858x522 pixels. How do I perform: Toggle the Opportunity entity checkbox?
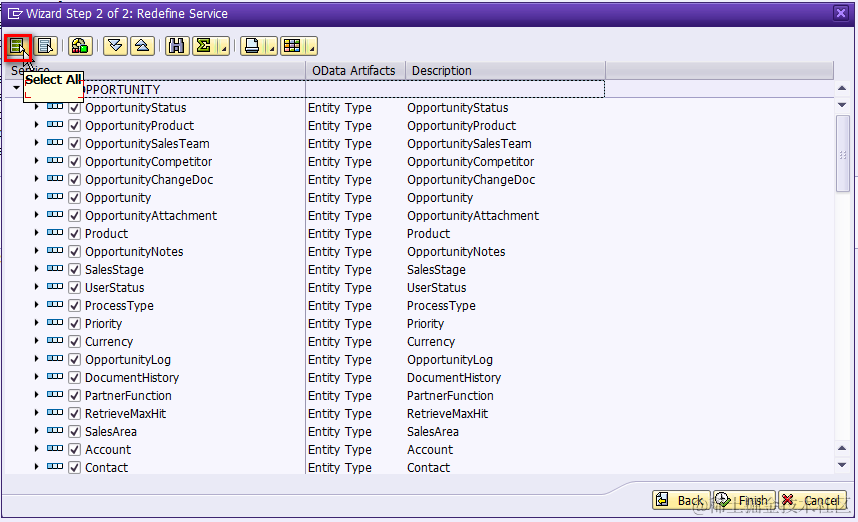(x=74, y=198)
